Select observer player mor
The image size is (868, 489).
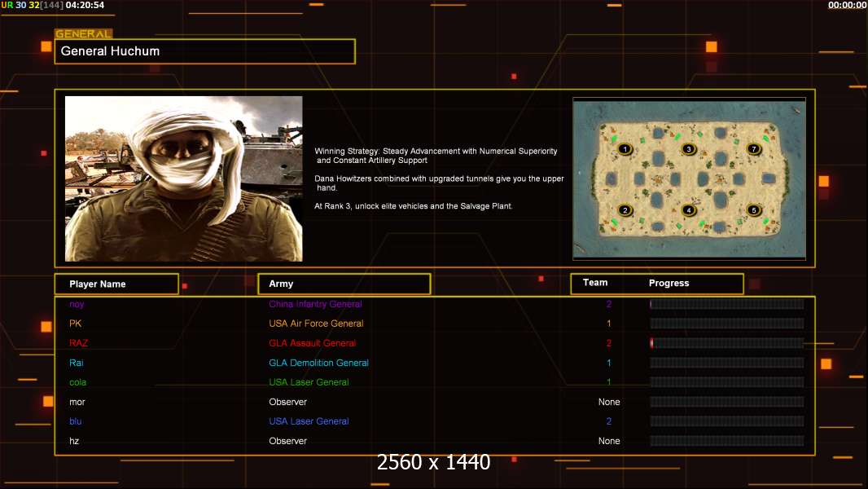[x=77, y=402]
